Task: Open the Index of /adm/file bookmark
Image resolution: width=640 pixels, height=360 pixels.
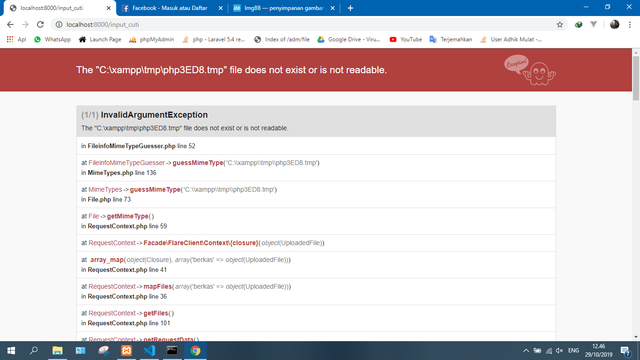Action: pyautogui.click(x=282, y=40)
